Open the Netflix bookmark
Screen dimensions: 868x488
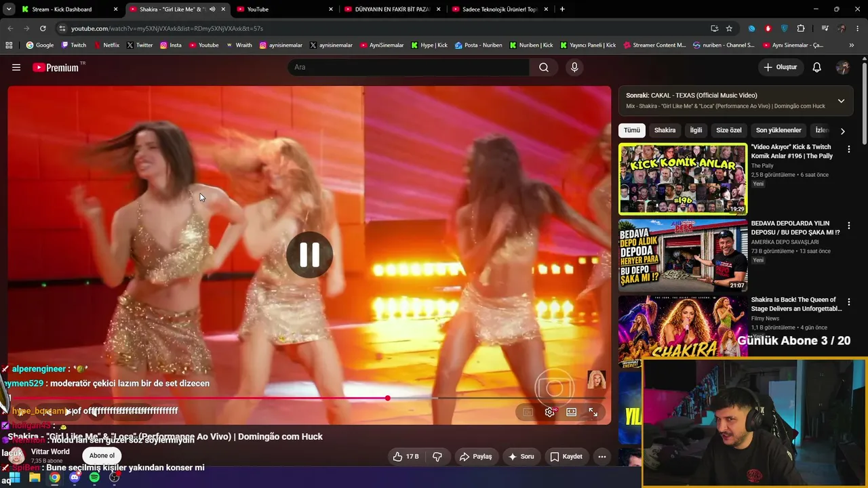tap(106, 45)
